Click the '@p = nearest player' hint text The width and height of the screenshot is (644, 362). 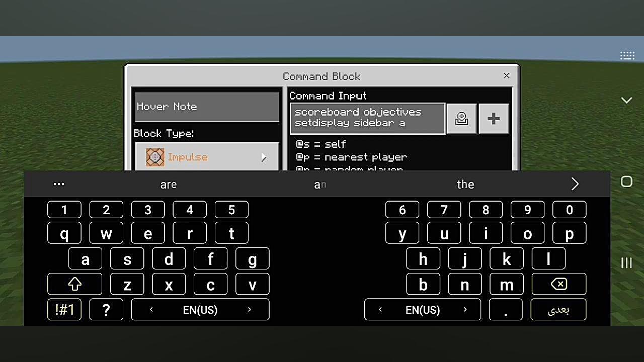pyautogui.click(x=352, y=157)
